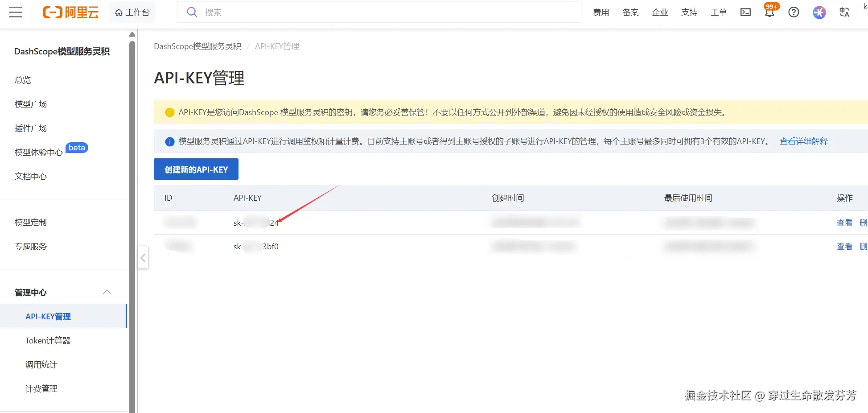Screen dimensions: 868x413
Task: Click 查看 for the key ending in 3bf0
Action: [x=844, y=246]
